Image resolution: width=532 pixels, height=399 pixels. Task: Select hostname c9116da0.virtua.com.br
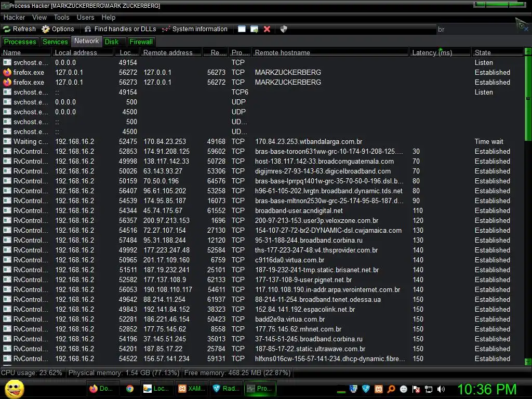coord(289,260)
